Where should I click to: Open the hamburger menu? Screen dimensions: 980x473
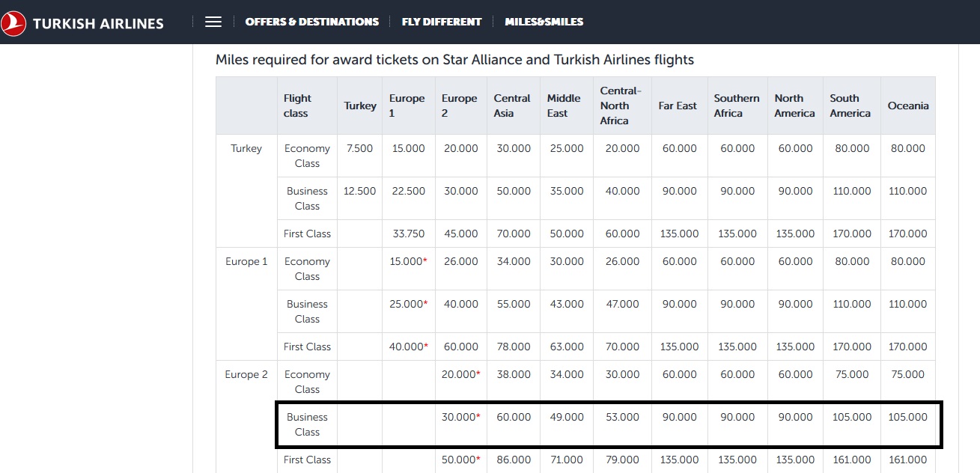click(x=213, y=22)
